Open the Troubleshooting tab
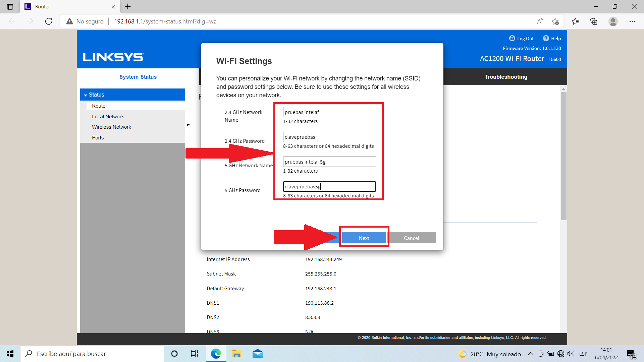 click(506, 77)
